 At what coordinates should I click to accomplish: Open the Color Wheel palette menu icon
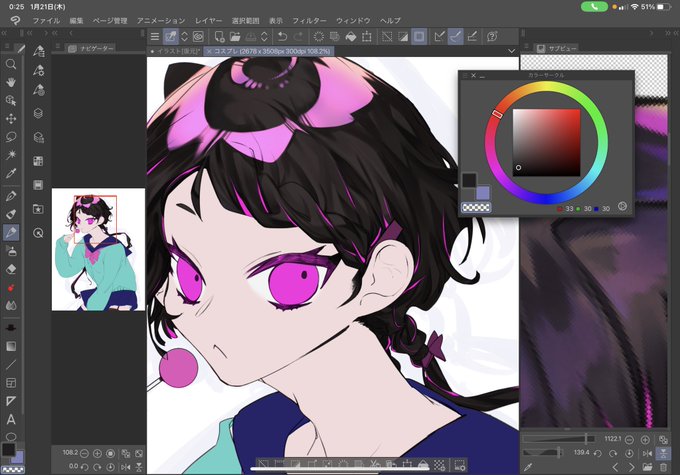tap(465, 75)
